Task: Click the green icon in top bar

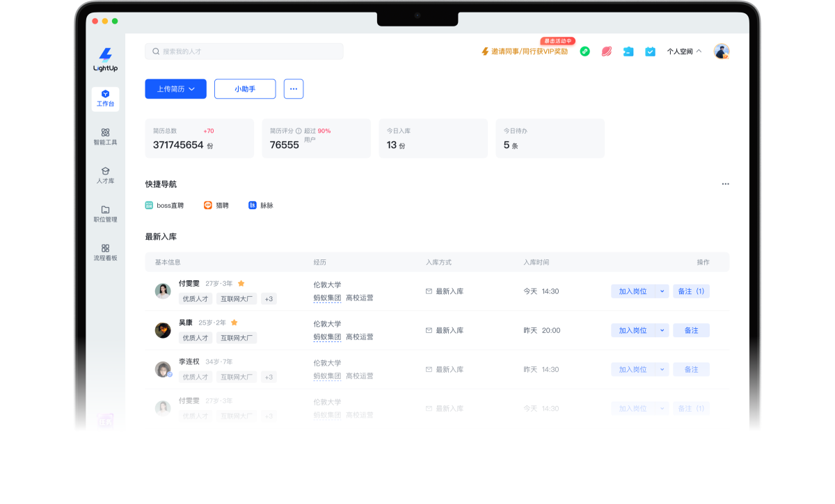Action: [584, 51]
